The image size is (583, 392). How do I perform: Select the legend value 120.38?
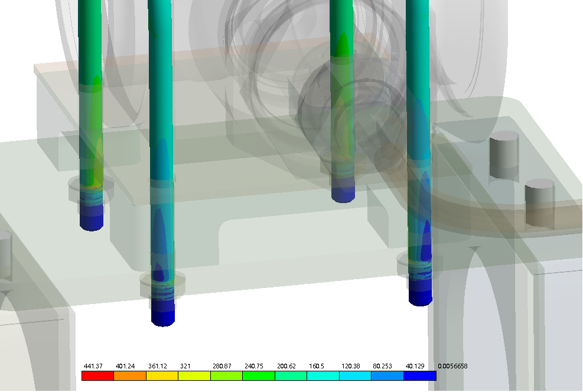351,366
